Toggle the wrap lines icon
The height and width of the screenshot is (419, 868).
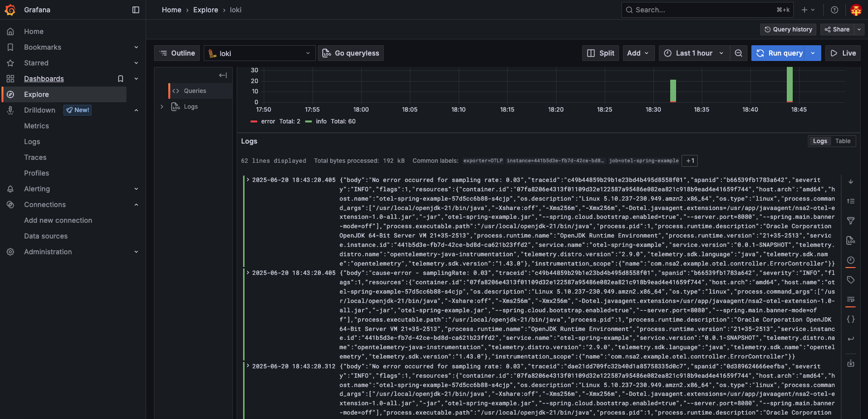851,299
